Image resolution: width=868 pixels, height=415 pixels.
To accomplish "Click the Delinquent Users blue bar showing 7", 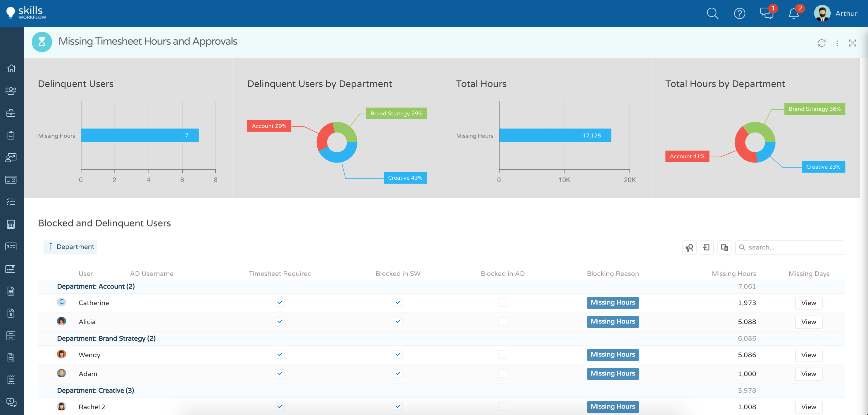I will [x=140, y=135].
